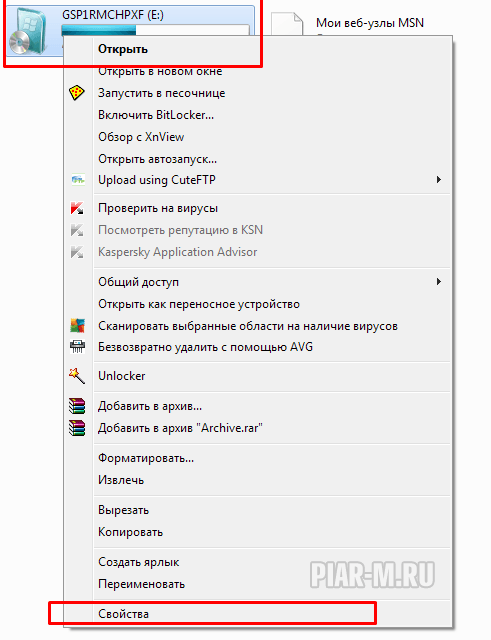Expand the Upload using CuteFTP submenu arrow

coord(438,180)
